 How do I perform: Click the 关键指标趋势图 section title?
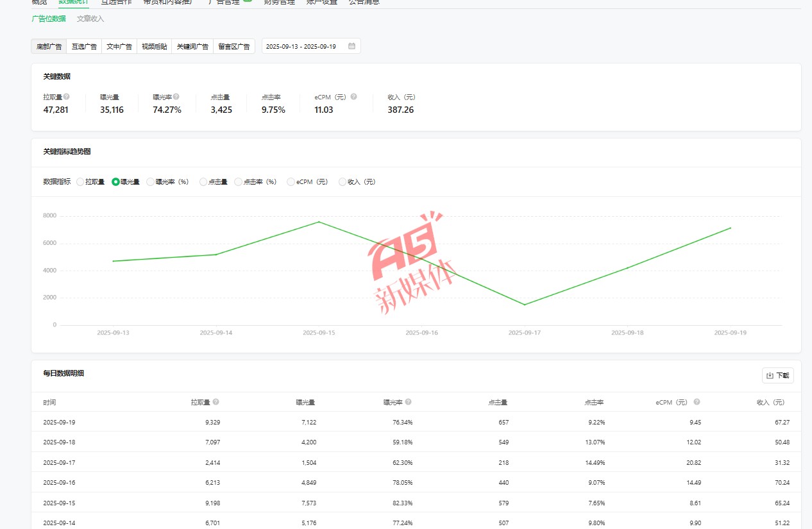[67, 152]
